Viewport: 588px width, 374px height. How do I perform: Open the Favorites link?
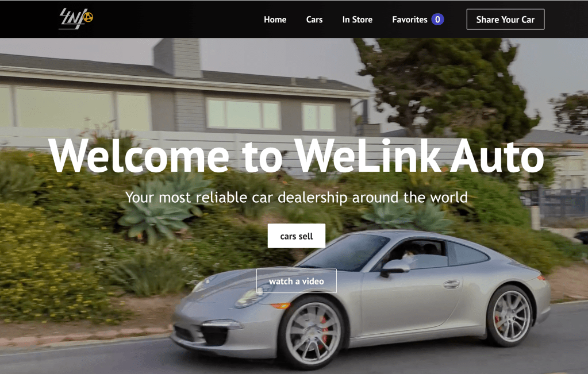click(x=409, y=20)
